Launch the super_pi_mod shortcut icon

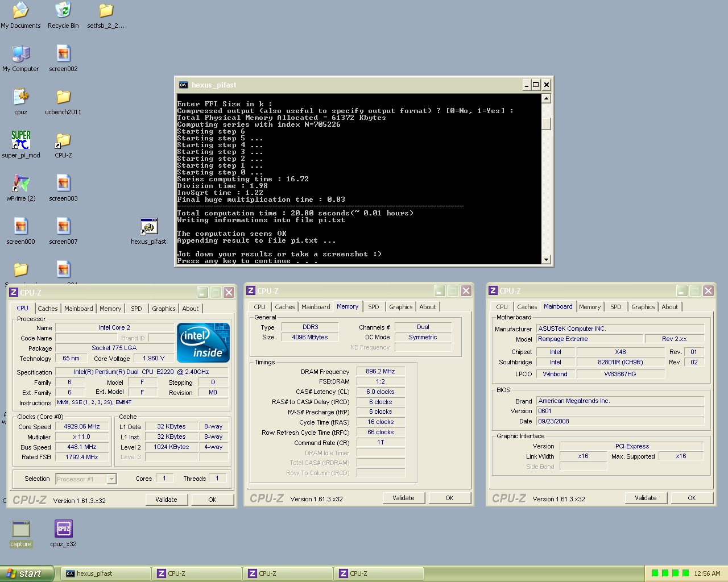pyautogui.click(x=21, y=140)
